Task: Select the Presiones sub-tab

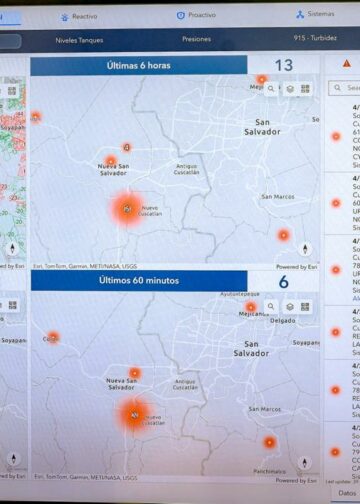Action: (196, 39)
